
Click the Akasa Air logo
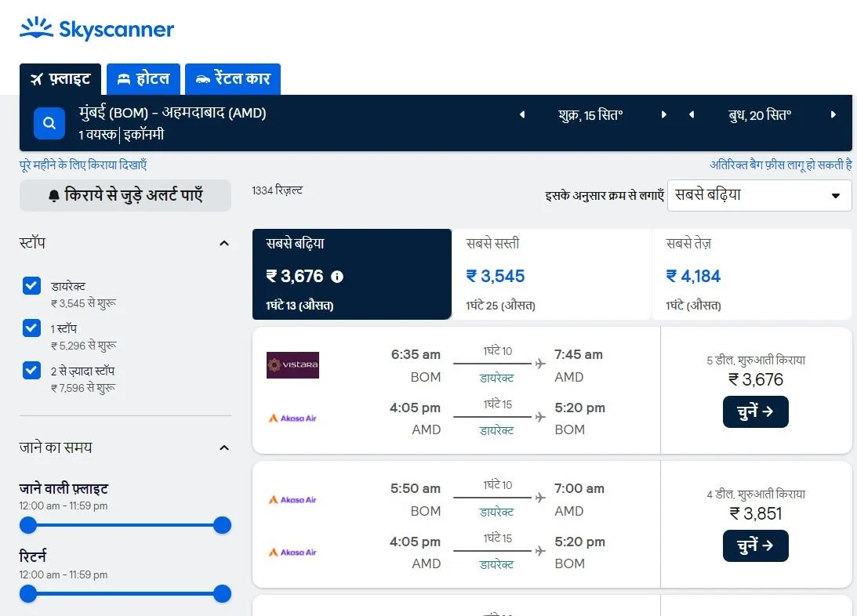292,418
